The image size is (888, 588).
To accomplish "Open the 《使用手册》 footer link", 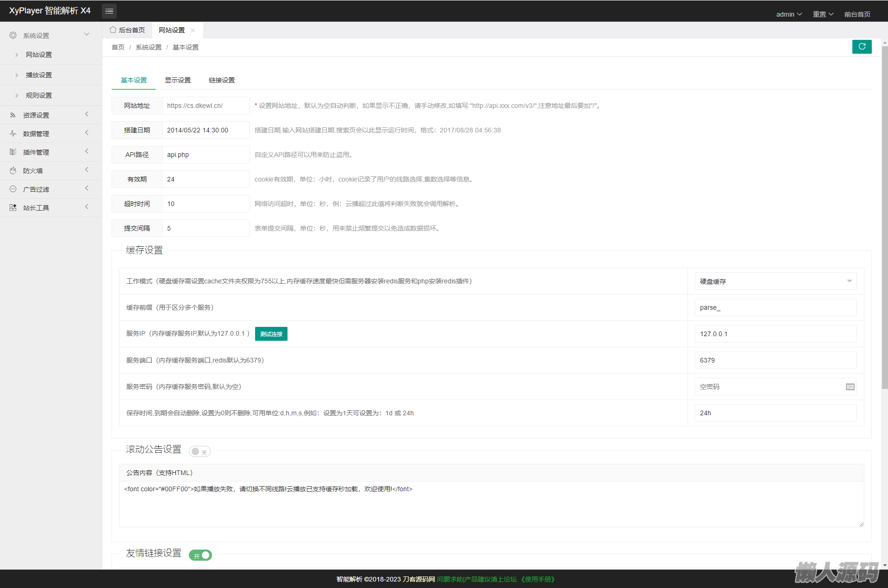I will pyautogui.click(x=538, y=579).
